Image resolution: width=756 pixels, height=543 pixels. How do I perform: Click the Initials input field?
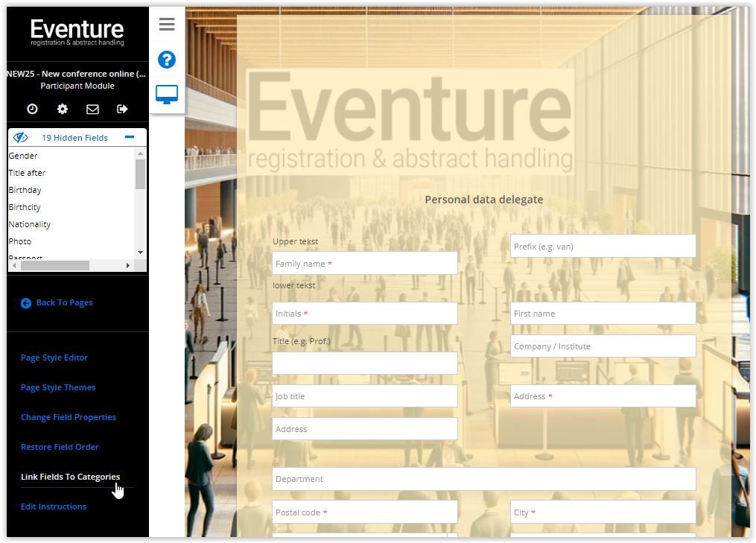click(364, 314)
